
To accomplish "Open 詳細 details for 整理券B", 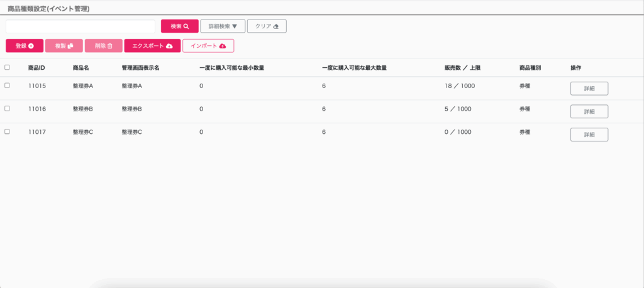I will 589,112.
